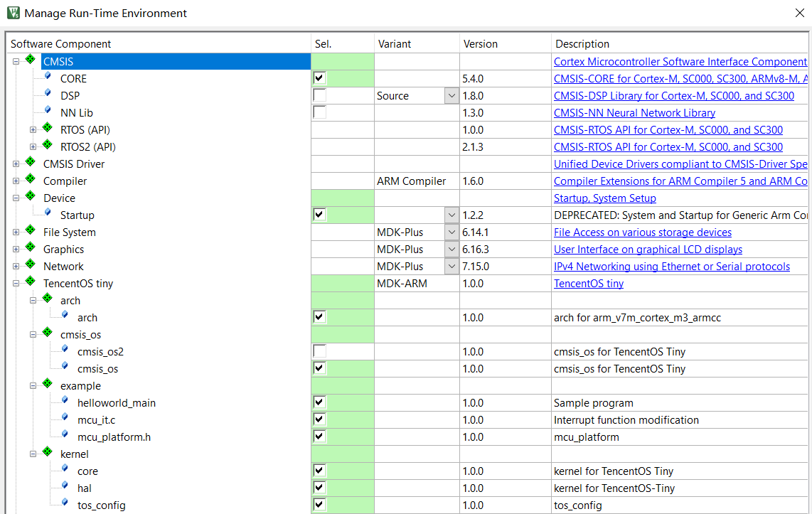This screenshot has width=812, height=514.
Task: Click the blue component icon beside DSP
Action: 48,93
